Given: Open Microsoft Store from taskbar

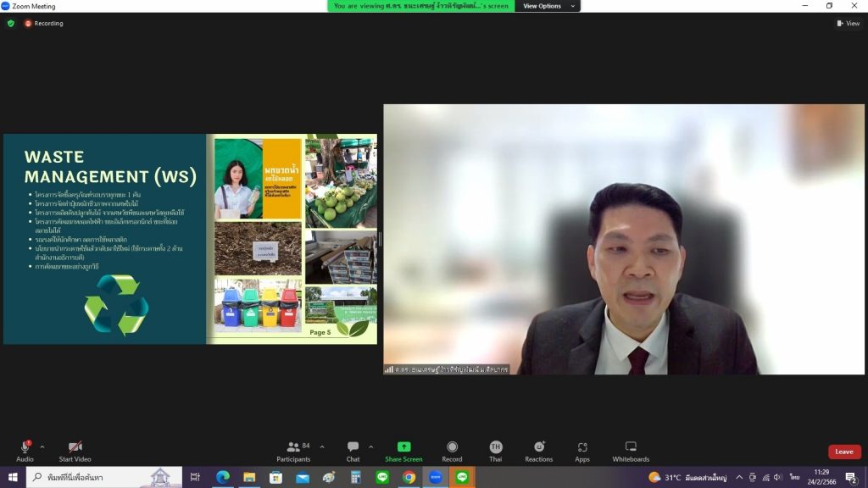Looking at the screenshot, I should (275, 477).
